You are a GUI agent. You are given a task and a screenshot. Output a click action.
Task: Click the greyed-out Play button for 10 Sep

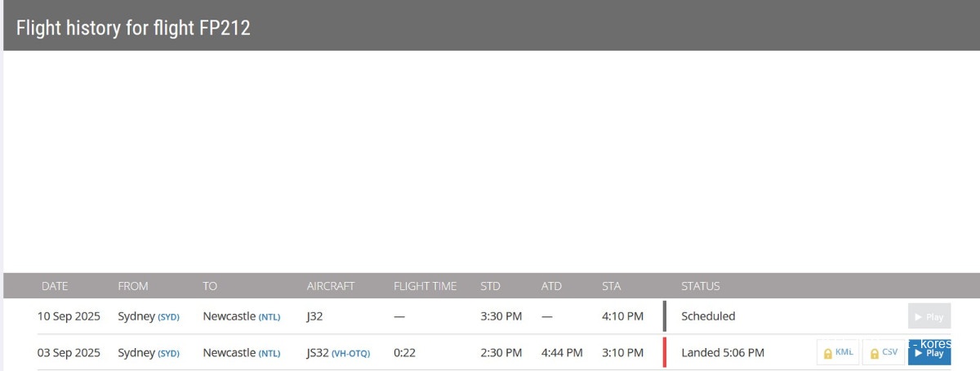pyautogui.click(x=929, y=316)
